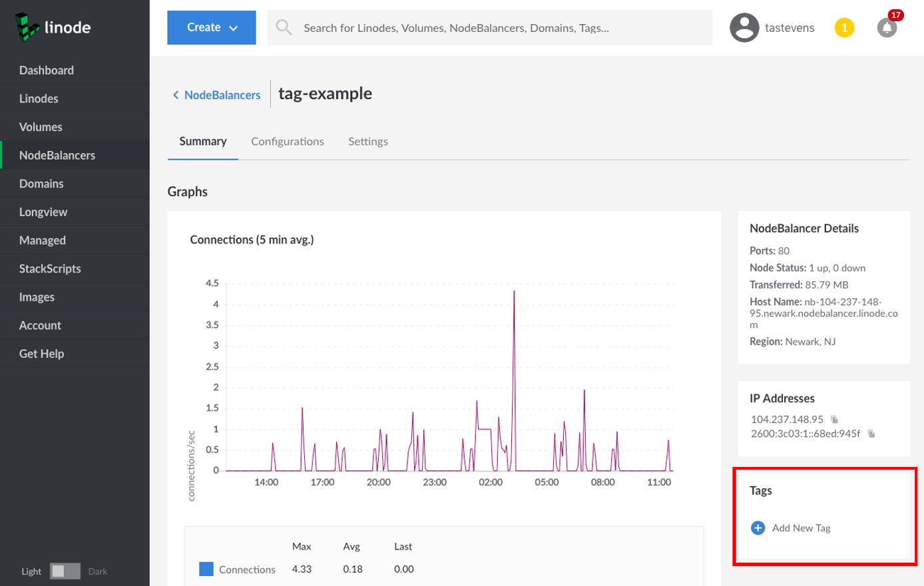Viewport: 924px width, 586px height.
Task: Open notifications via the bell icon
Action: 886,29
